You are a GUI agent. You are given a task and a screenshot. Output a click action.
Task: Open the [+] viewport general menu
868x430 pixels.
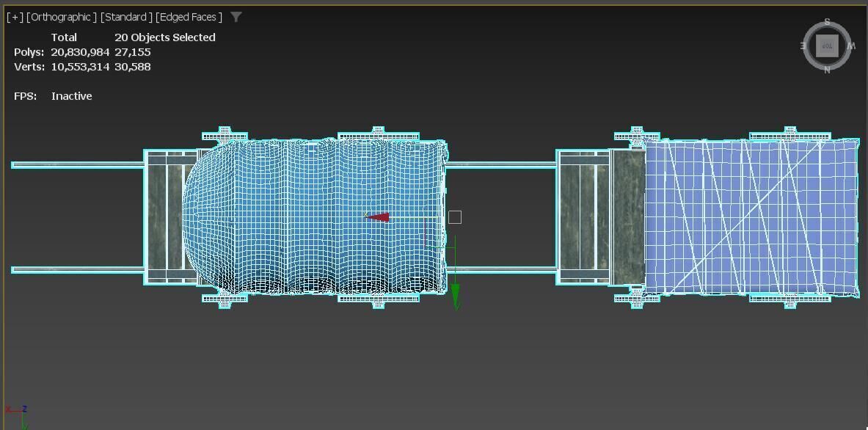click(15, 17)
